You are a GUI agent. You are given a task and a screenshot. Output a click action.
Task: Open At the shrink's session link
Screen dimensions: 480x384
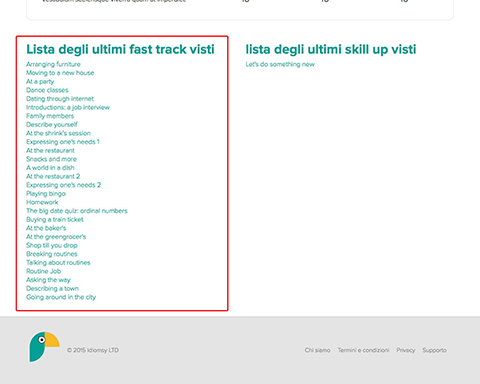coord(58,133)
